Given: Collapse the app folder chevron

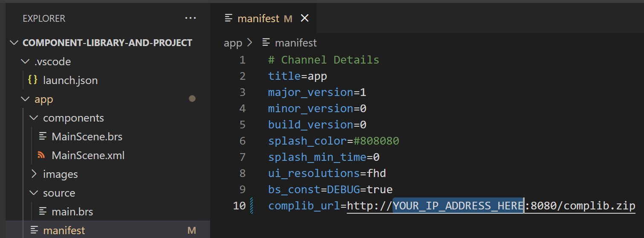Looking at the screenshot, I should 24,99.
